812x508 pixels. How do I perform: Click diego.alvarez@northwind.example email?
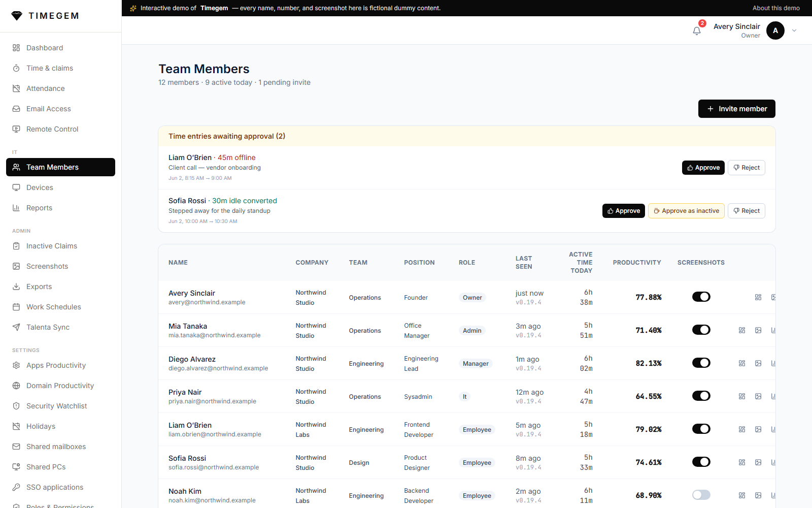218,368
